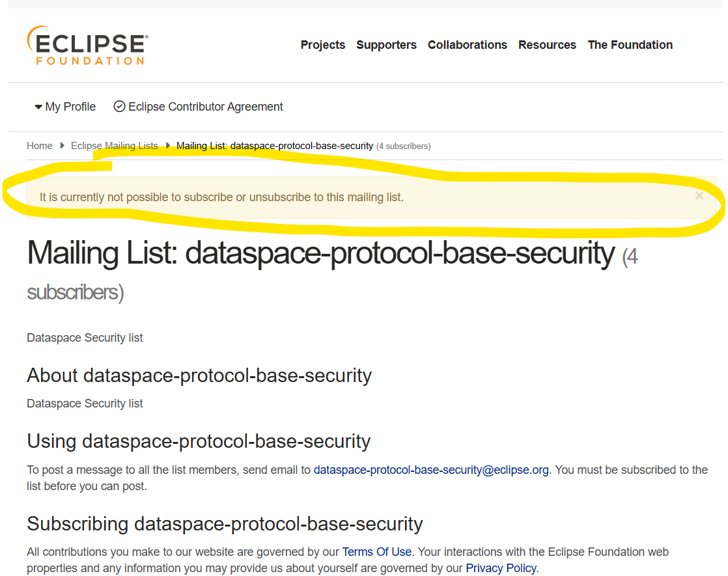Click the subscribe-not-possible alert message

221,197
